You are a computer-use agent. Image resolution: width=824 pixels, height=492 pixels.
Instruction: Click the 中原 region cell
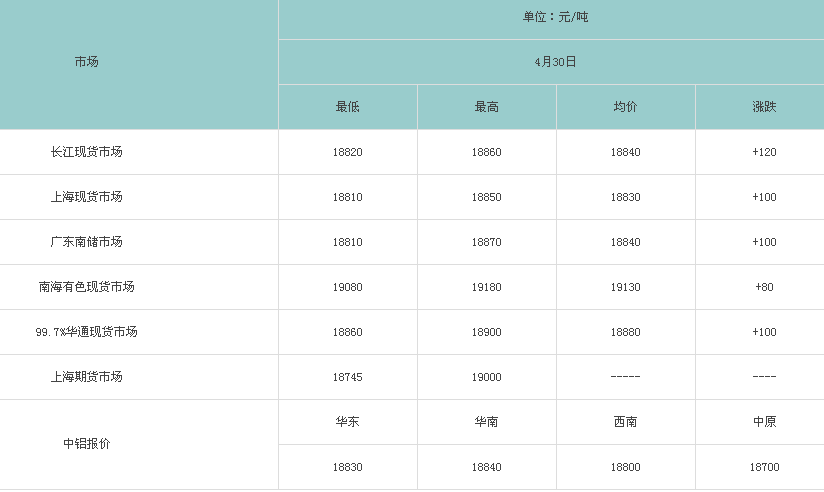[x=764, y=422]
